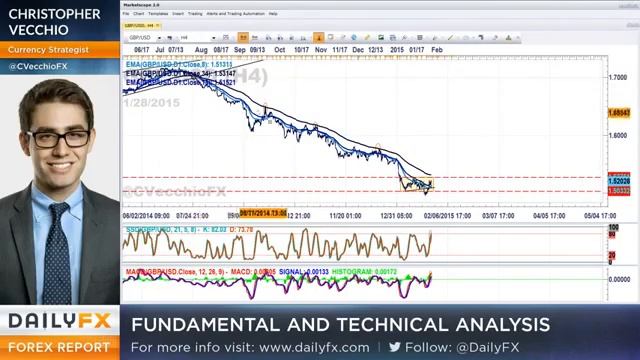Select the diagonal line drawing tool
Screen dimensions: 640x360
pos(450,38)
